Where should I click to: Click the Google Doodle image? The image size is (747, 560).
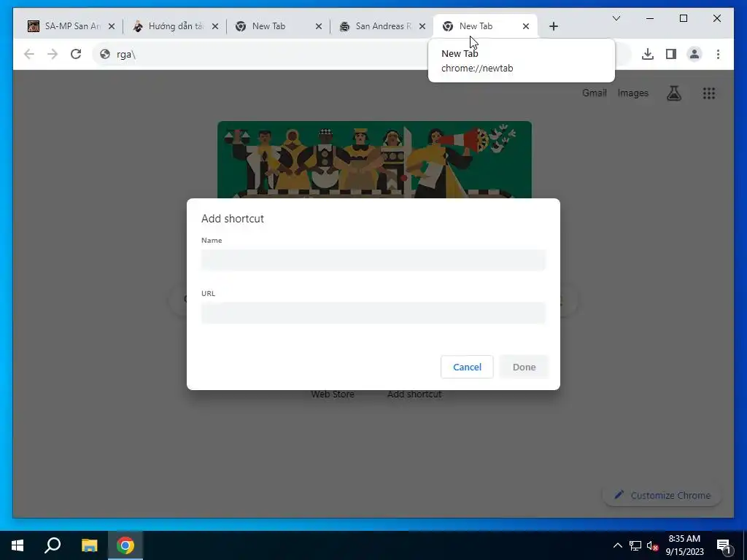click(x=374, y=160)
